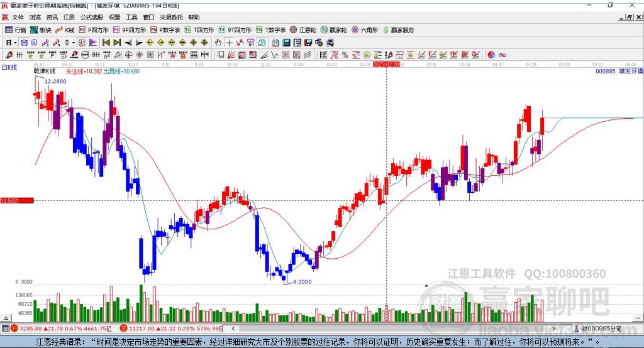Open the 工具 menu
Screen dimensions: 644x348
pos(131,17)
